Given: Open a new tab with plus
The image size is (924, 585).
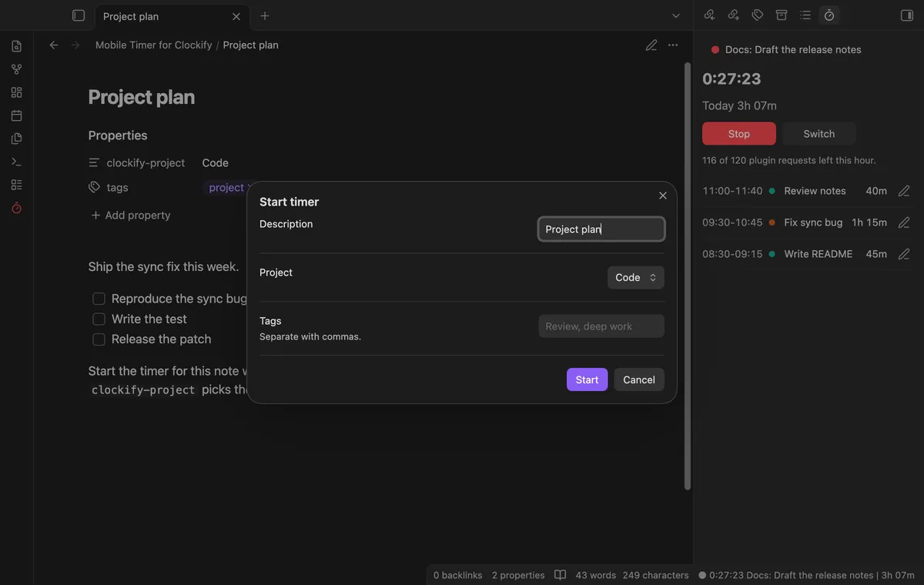Looking at the screenshot, I should tap(265, 15).
